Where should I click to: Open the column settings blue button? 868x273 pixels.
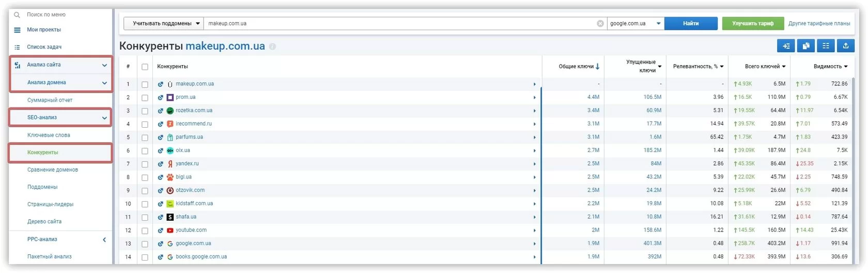[826, 46]
